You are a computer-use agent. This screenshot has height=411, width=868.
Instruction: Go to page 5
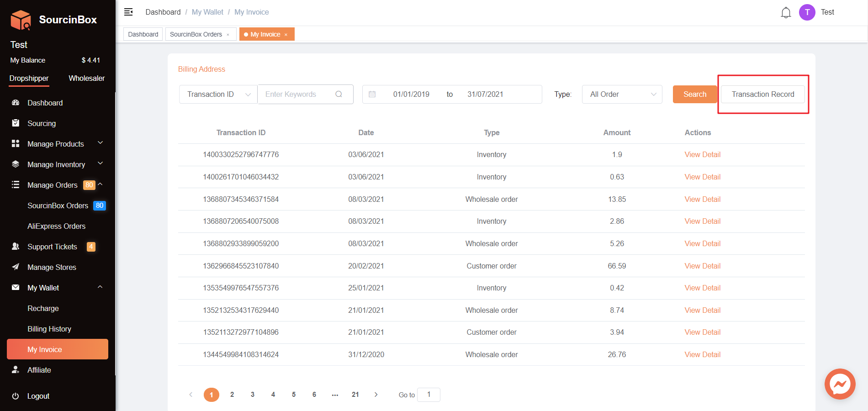point(294,395)
